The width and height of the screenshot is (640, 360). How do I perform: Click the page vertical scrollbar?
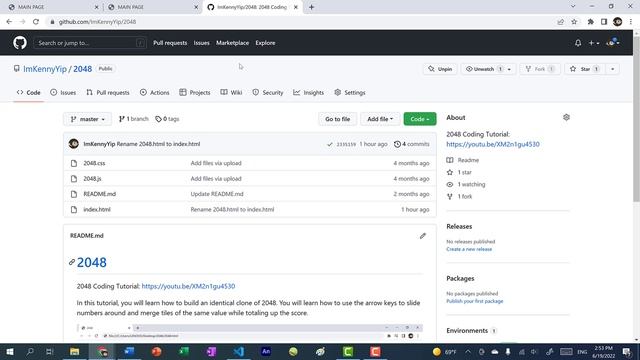click(x=636, y=118)
